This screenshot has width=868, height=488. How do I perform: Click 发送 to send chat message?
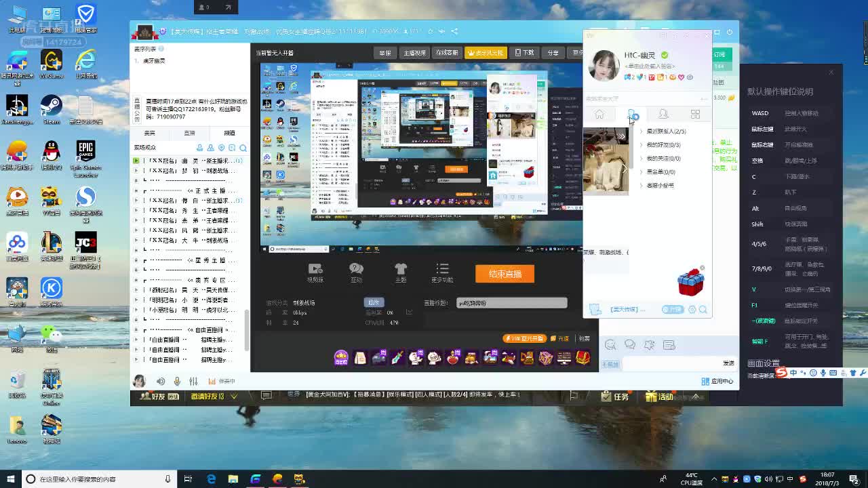click(x=728, y=363)
